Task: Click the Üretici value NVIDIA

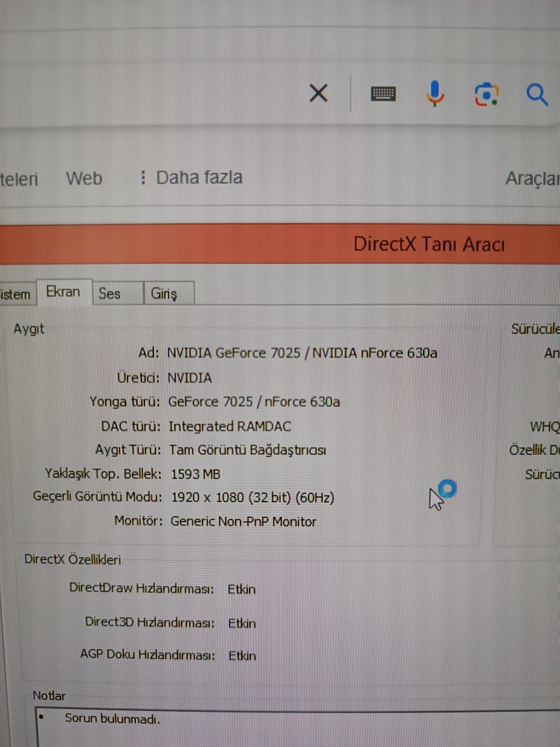Action: [189, 378]
